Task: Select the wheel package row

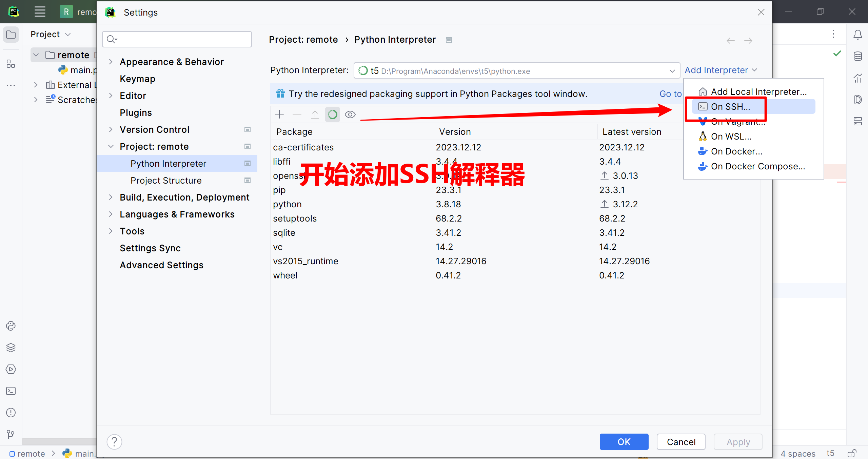Action: pyautogui.click(x=515, y=275)
